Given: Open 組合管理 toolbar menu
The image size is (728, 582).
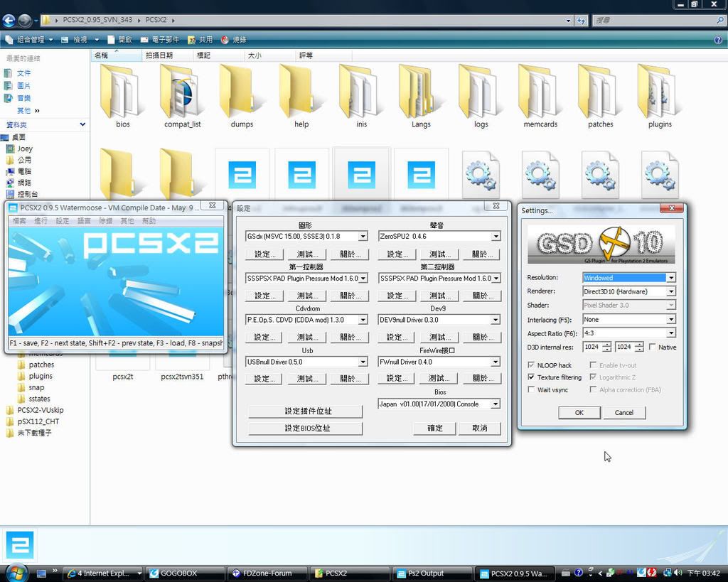Looking at the screenshot, I should [x=31, y=40].
